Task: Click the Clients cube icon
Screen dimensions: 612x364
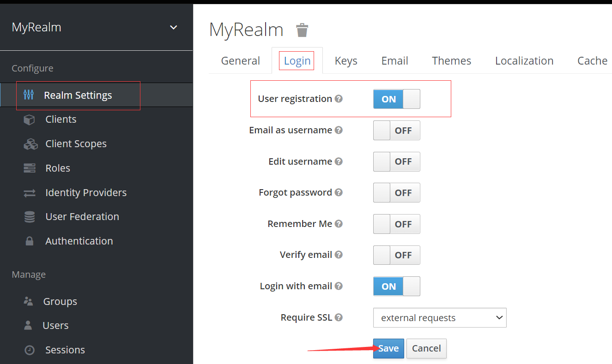Action: [30, 119]
